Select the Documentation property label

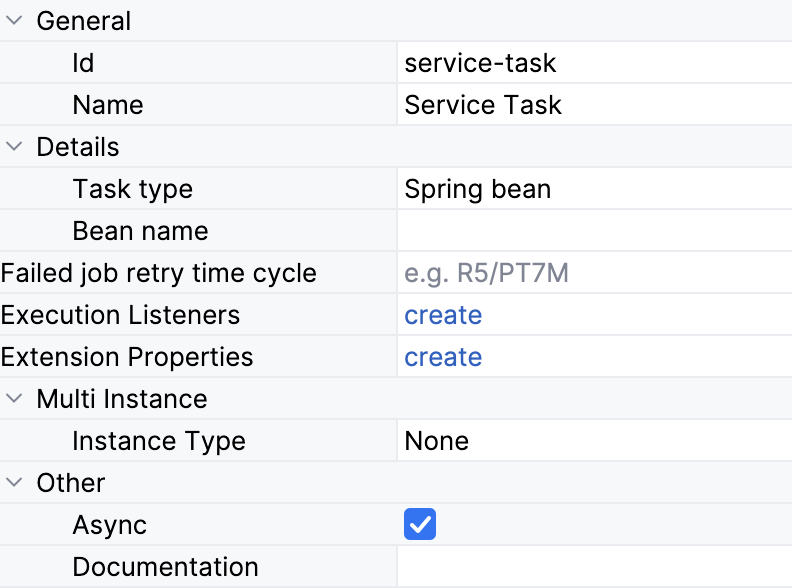pyautogui.click(x=166, y=567)
